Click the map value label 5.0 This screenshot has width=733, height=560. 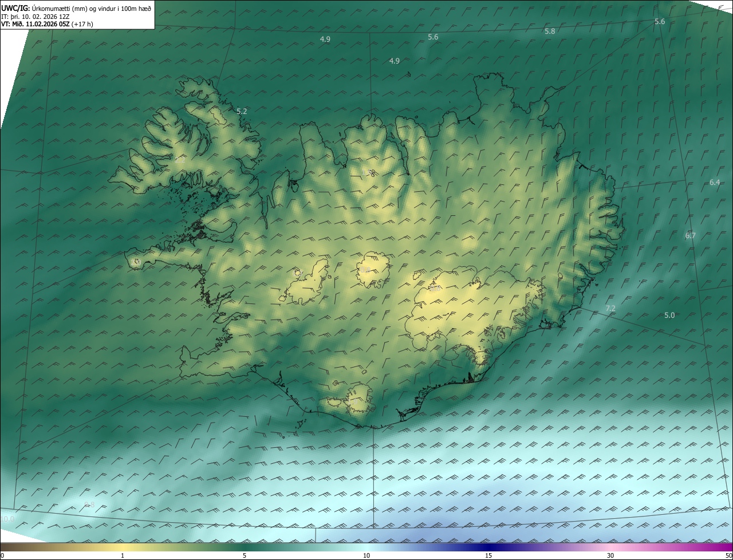pyautogui.click(x=669, y=315)
